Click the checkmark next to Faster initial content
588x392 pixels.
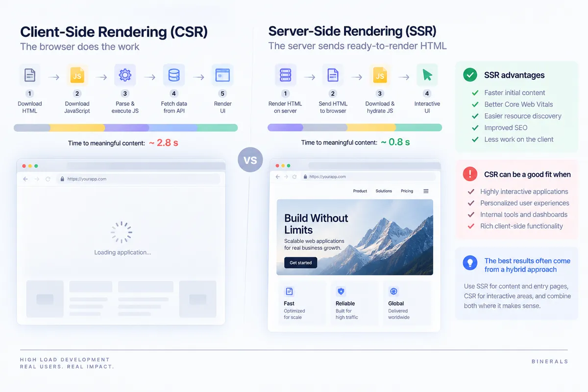475,93
